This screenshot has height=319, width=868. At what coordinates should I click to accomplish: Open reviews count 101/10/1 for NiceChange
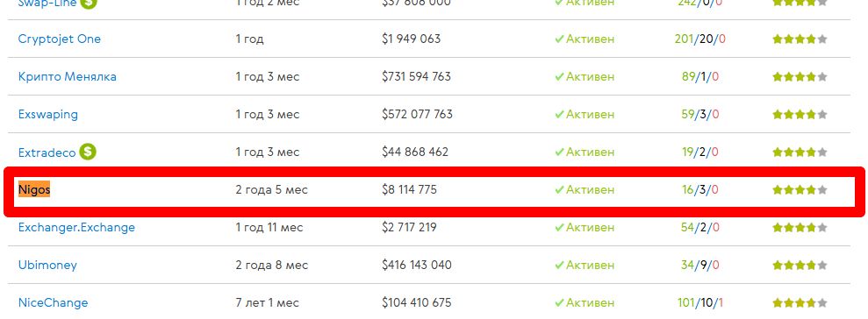coord(700,303)
